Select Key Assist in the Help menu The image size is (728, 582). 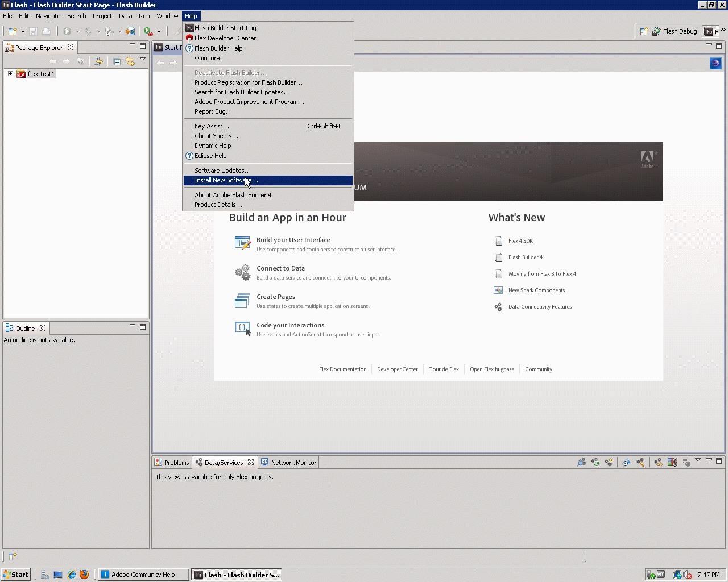pyautogui.click(x=268, y=126)
